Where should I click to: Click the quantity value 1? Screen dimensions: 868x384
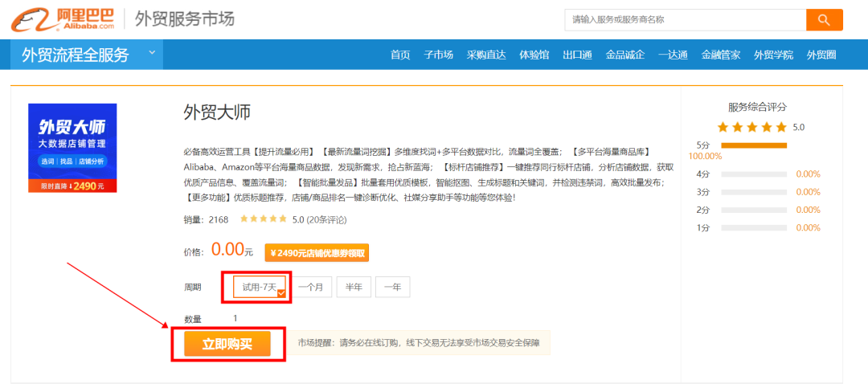pos(235,318)
